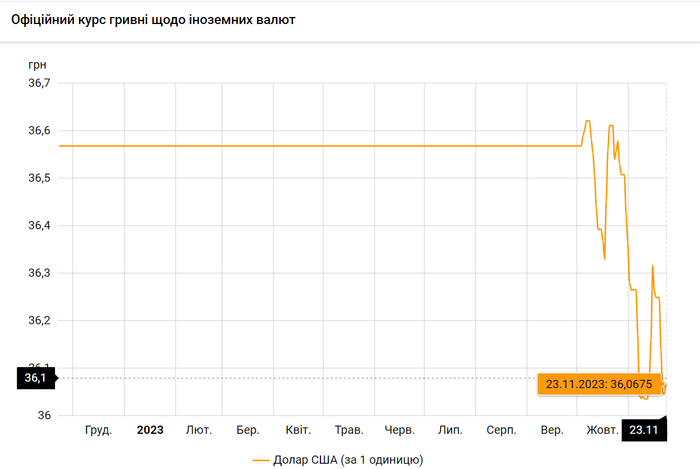The height and width of the screenshot is (469, 700).
Task: Select the Бер. month on the axis
Action: (248, 430)
